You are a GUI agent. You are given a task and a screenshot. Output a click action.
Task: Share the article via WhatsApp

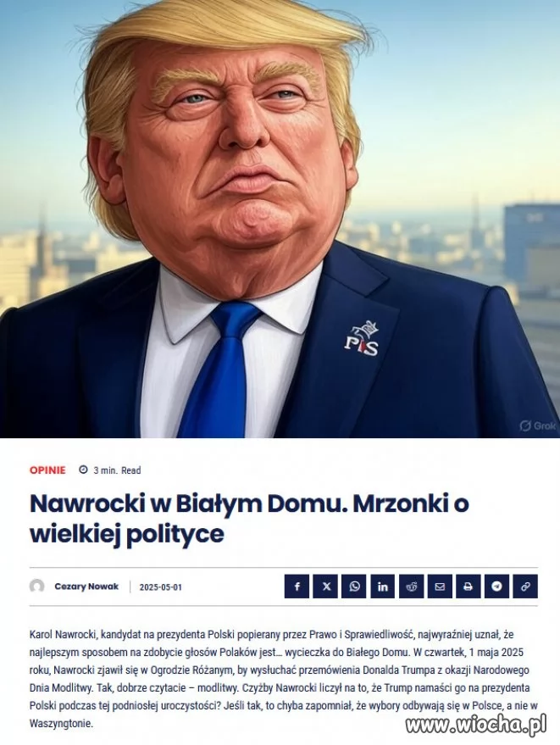[354, 587]
